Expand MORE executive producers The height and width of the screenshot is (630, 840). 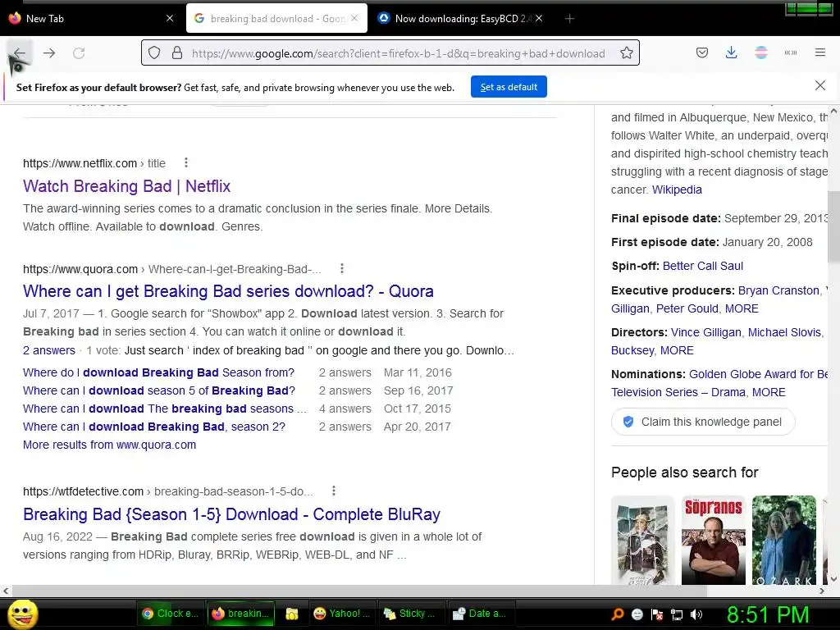742,308
